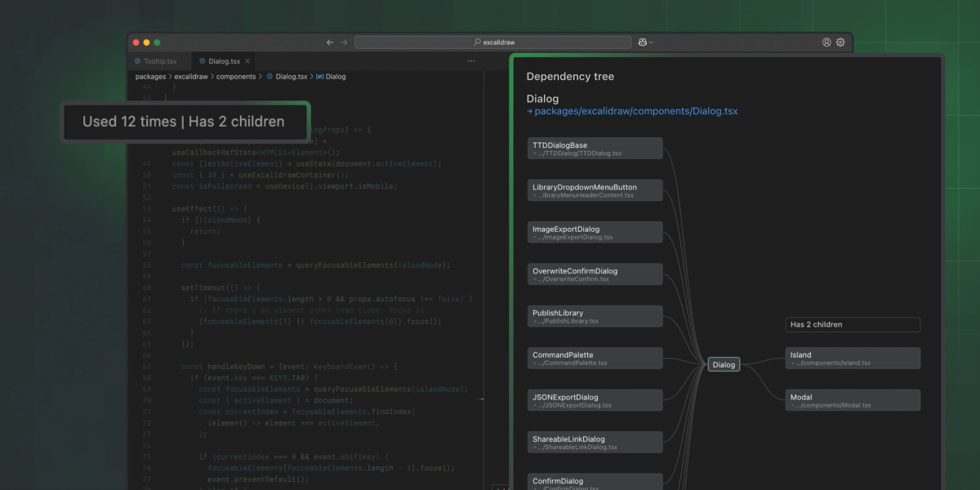The height and width of the screenshot is (490, 980).
Task: Select the Dialog.tsx editor tab
Action: (224, 61)
